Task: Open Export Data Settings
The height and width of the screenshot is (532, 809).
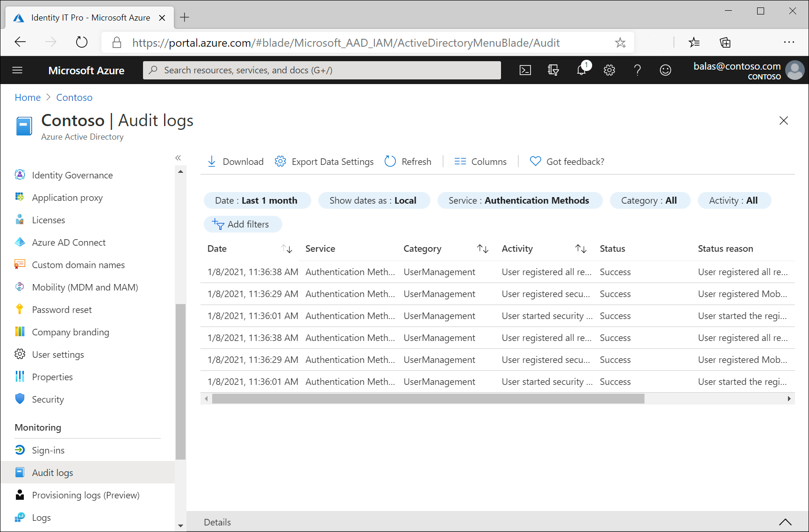Action: pos(324,162)
